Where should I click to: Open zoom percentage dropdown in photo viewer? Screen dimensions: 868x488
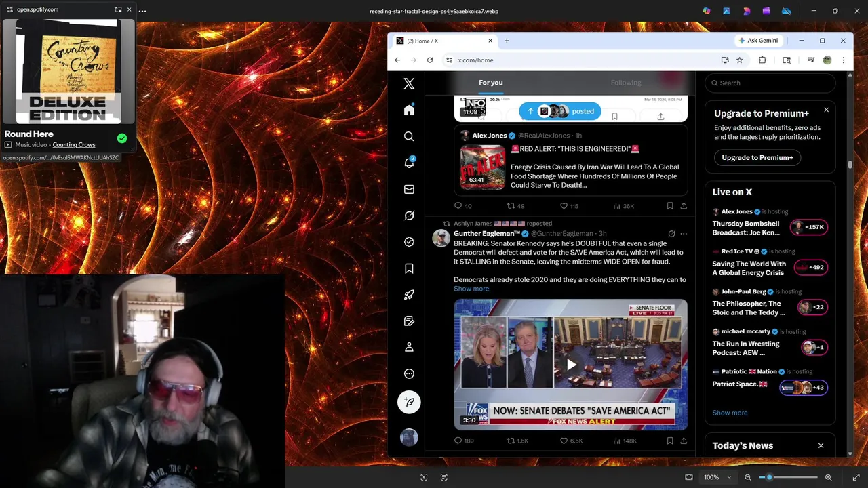(717, 477)
